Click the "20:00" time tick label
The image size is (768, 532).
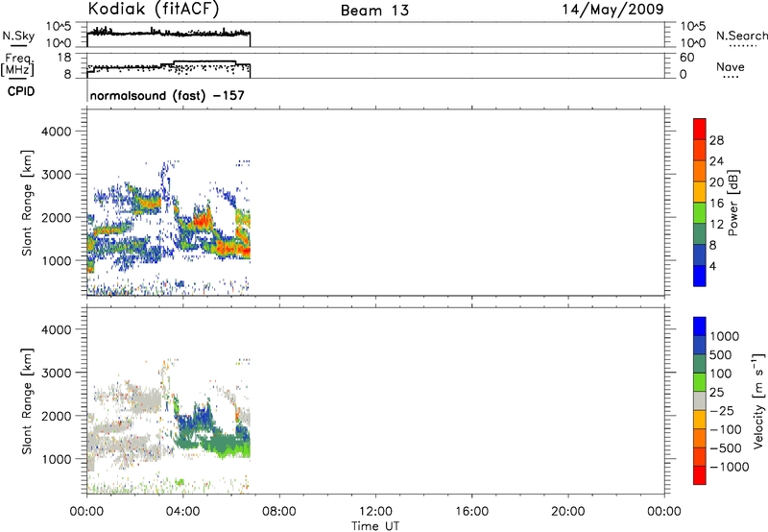click(568, 512)
